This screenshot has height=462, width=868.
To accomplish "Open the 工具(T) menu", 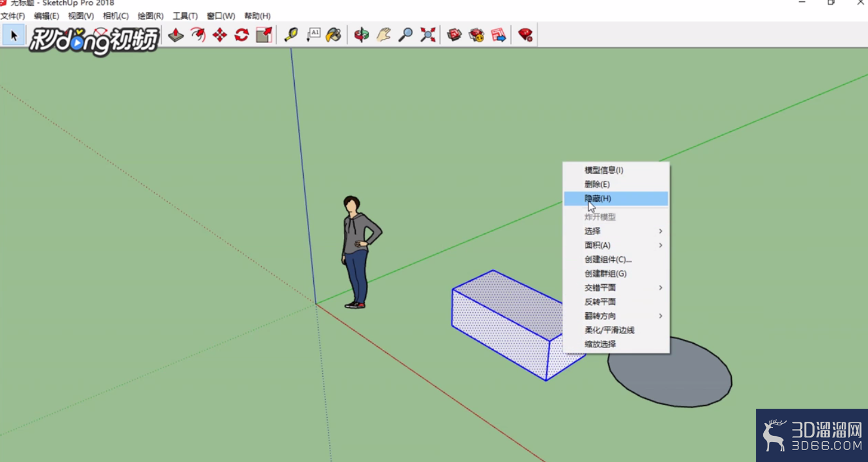I will click(185, 16).
